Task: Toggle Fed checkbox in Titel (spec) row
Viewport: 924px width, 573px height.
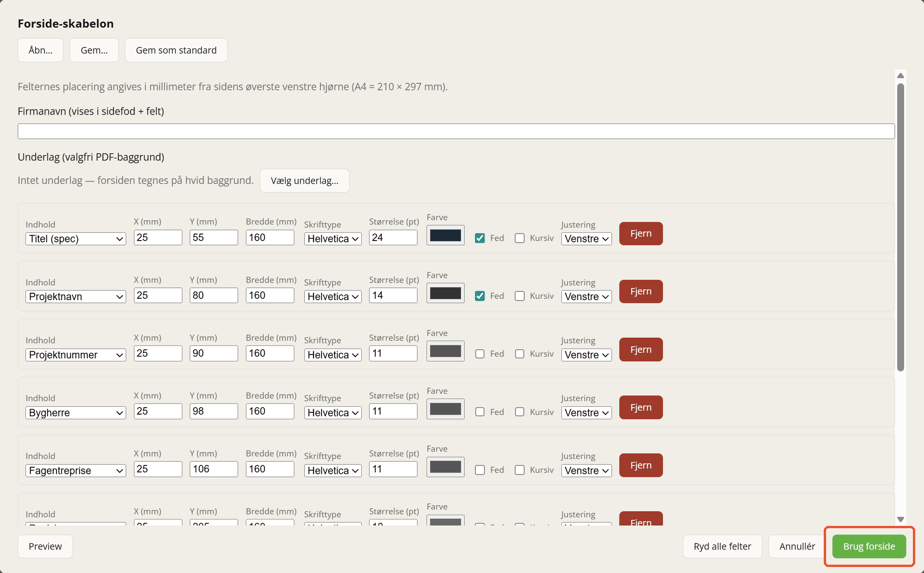Action: click(x=480, y=238)
